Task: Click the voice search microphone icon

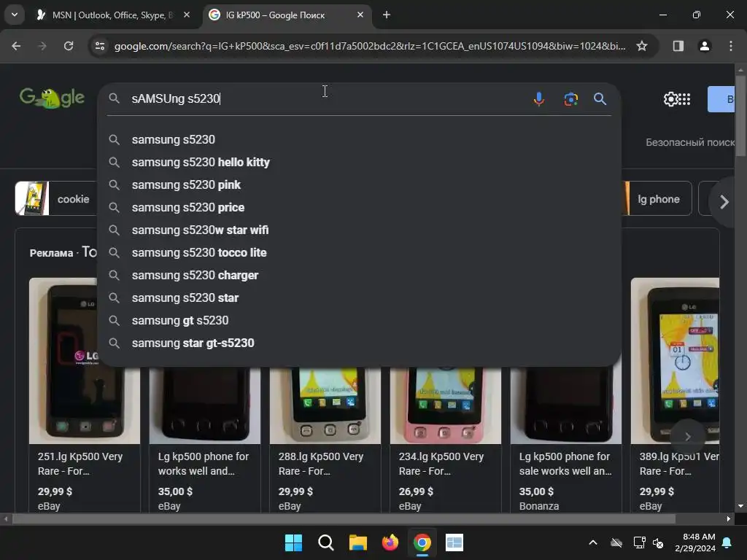Action: (539, 99)
